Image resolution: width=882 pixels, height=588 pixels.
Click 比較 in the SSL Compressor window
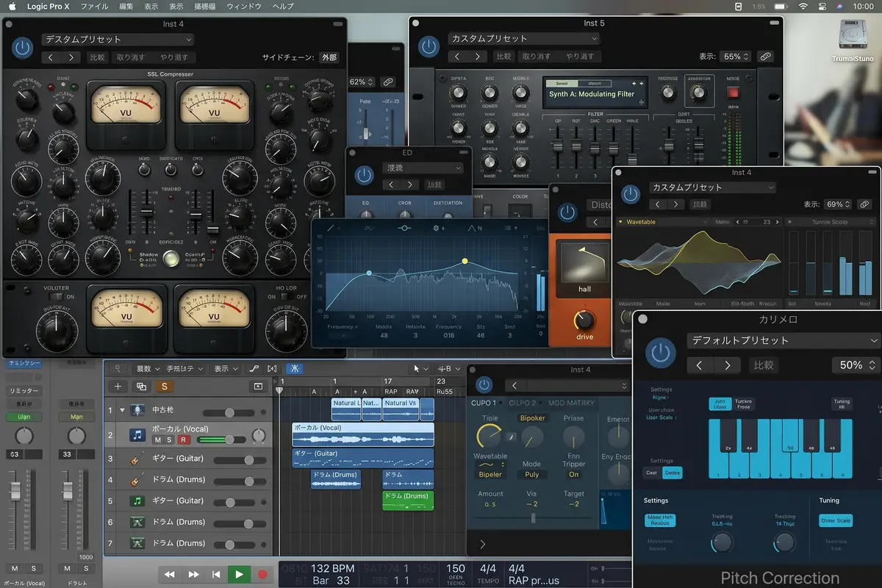click(x=97, y=57)
